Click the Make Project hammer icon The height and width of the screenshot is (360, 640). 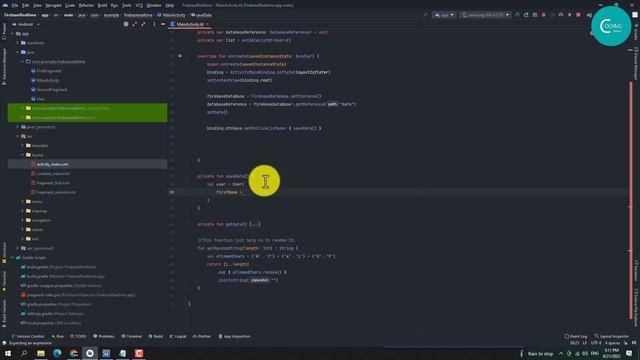tap(425, 15)
